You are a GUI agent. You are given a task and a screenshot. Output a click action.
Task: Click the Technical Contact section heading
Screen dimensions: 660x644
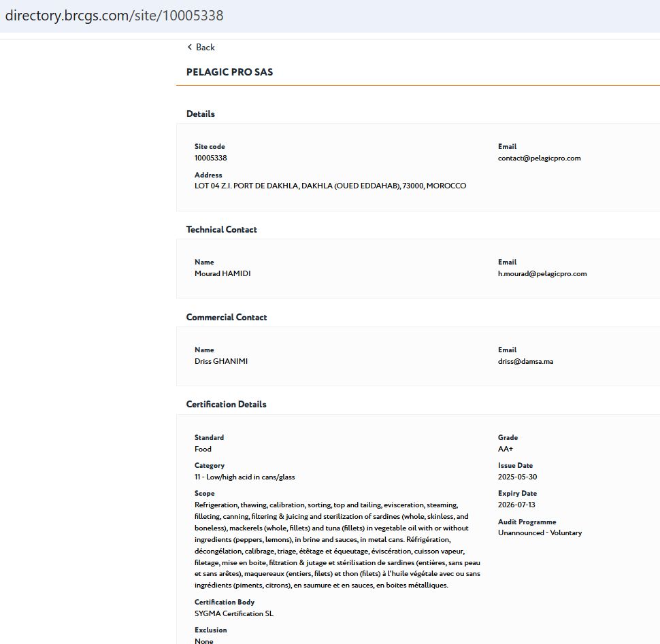221,230
